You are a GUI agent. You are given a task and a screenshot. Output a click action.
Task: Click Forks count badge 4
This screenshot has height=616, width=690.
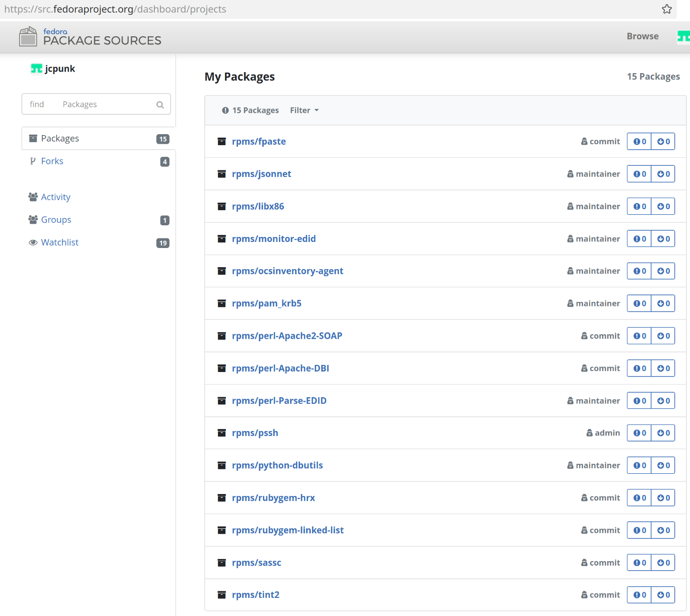pos(165,162)
